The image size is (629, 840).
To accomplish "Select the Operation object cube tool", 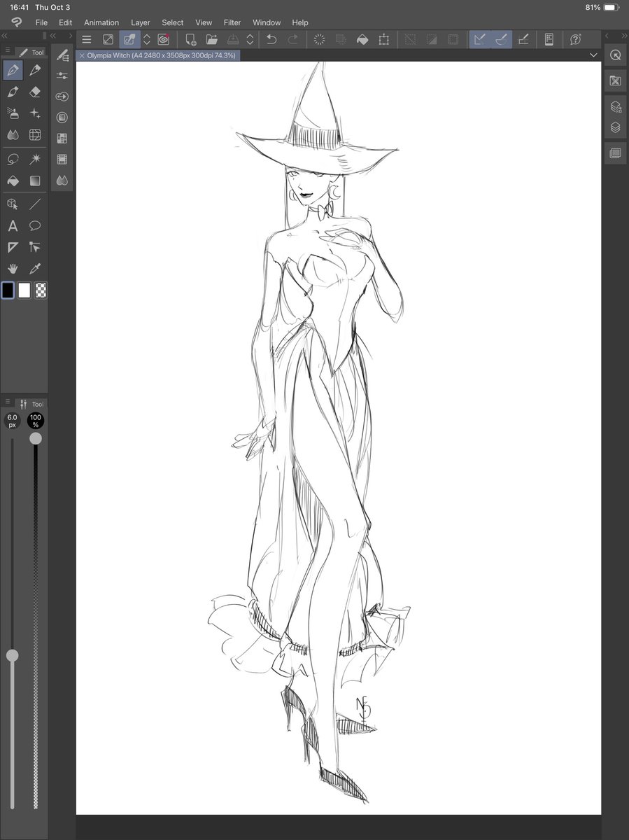I will pos(13,204).
